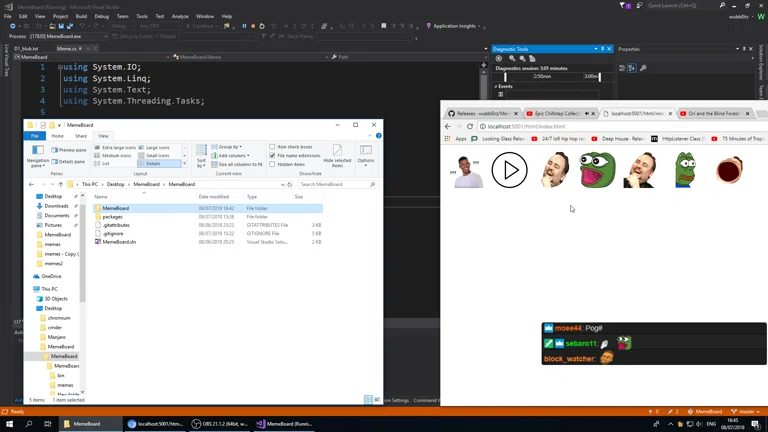This screenshot has height=432, width=768.
Task: Open Options in the Explorer ribbon
Action: click(366, 153)
